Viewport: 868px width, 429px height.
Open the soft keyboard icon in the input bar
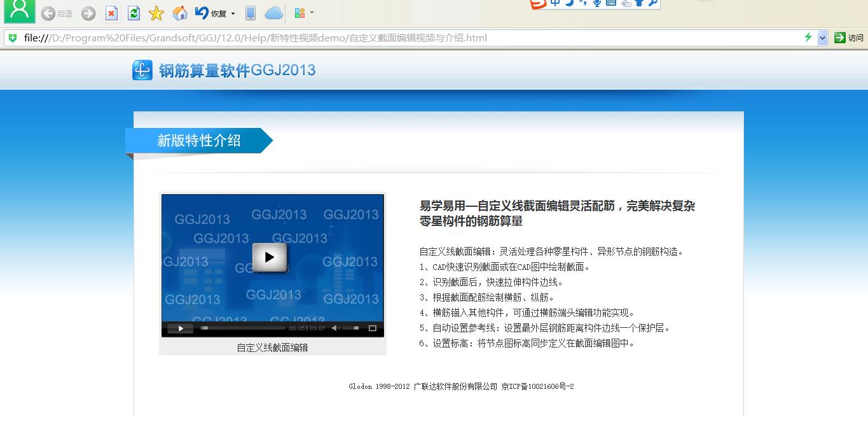tap(610, 3)
